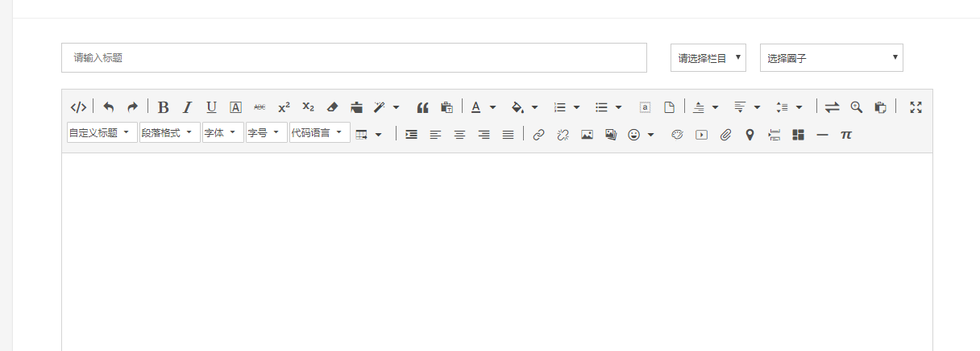Open the 段落格式 paragraph format dropdown
980x351 pixels.
point(169,133)
